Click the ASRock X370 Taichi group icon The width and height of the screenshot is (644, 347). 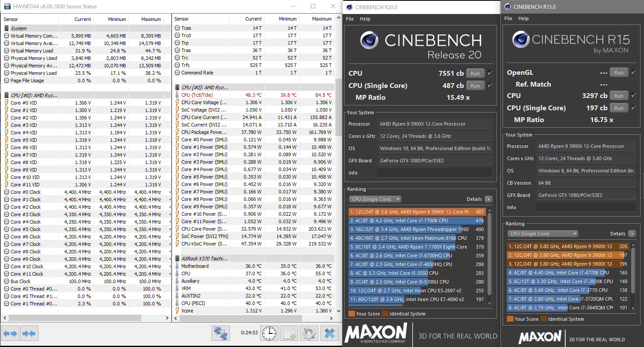click(x=177, y=259)
